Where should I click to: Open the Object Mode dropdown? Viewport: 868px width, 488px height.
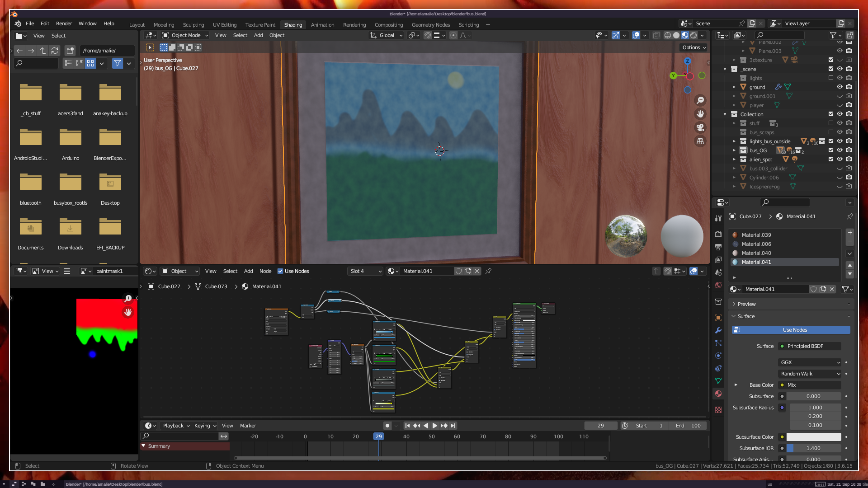185,35
